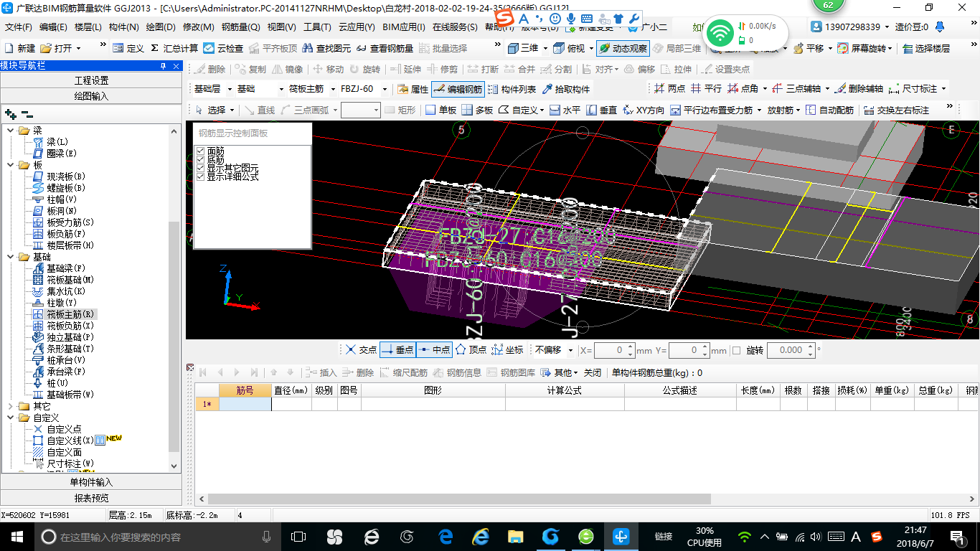Select the 复制 copy tool
Viewport: 980px width, 551px height.
tap(250, 69)
